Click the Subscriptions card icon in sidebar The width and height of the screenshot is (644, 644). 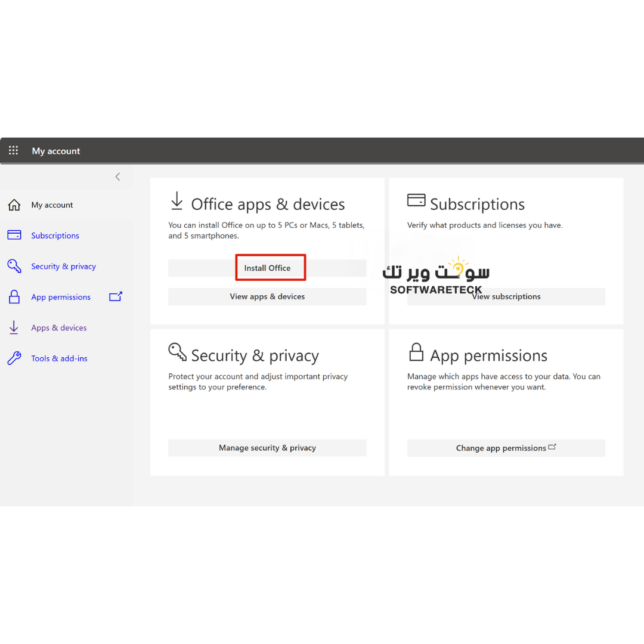14,236
